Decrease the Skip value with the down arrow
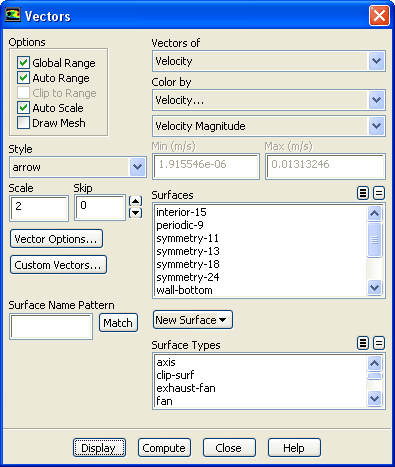 pyautogui.click(x=135, y=212)
